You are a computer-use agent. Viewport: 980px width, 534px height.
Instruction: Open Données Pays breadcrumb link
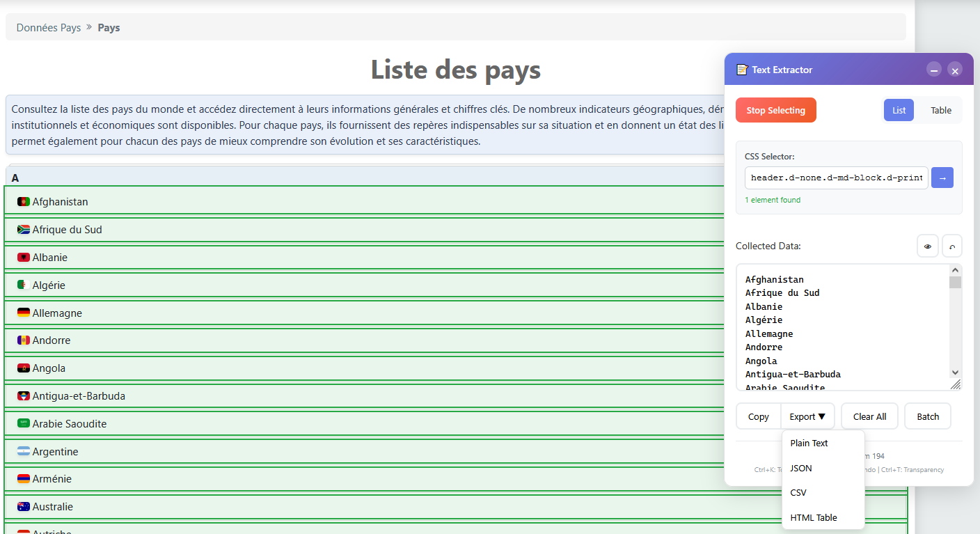49,28
